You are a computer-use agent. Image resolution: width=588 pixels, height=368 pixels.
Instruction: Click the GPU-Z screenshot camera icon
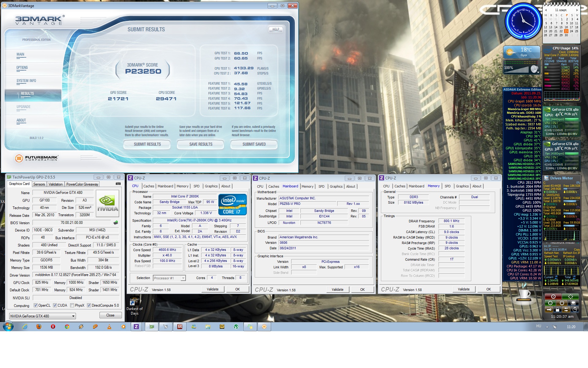point(118,184)
